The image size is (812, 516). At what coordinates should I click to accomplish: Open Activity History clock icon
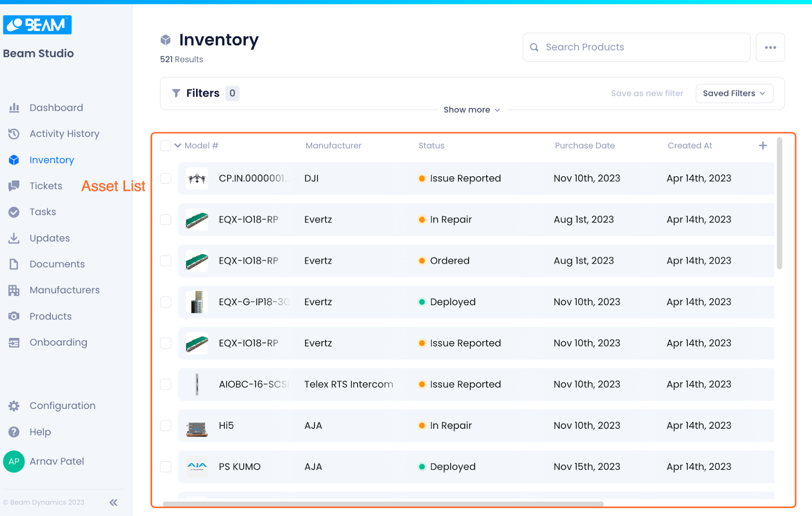click(14, 134)
